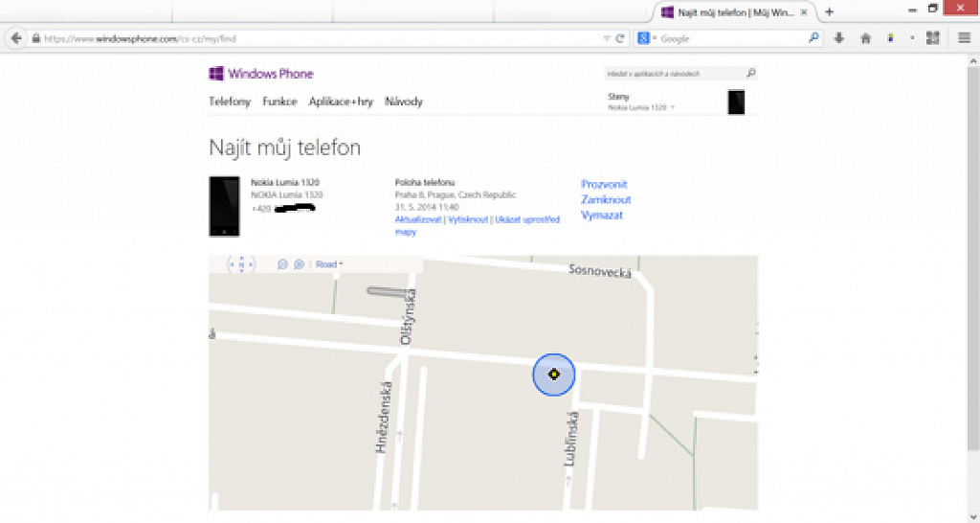Viewport: 980px width, 523px height.
Task: Click the QR-code extension icon in toolbar
Action: click(932, 38)
